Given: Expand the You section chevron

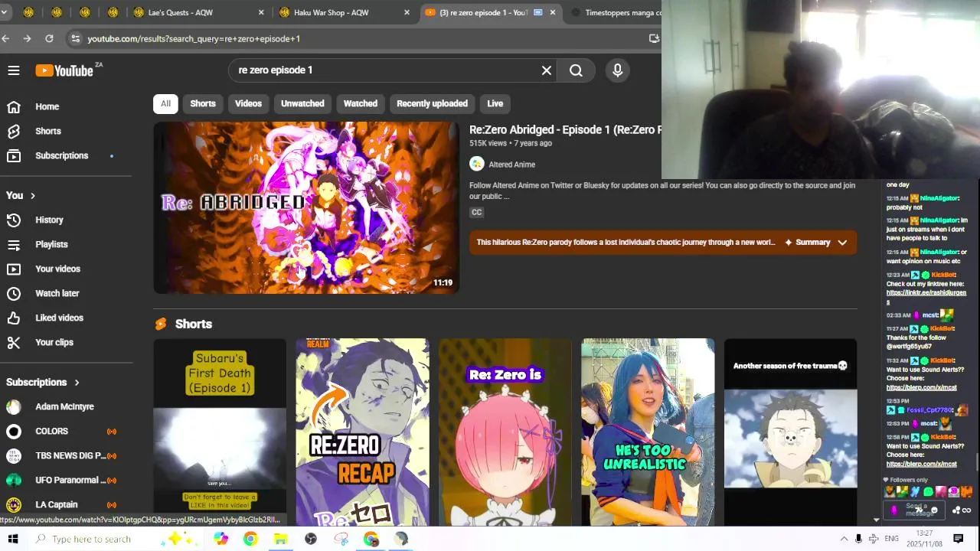Looking at the screenshot, I should (x=33, y=196).
